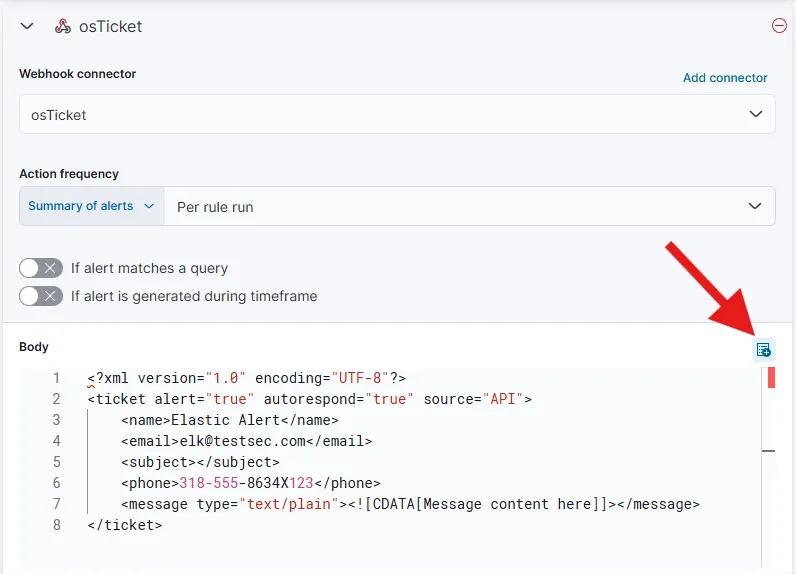Click the add variable icon above the Body editor
The width and height of the screenshot is (796, 574).
point(763,350)
